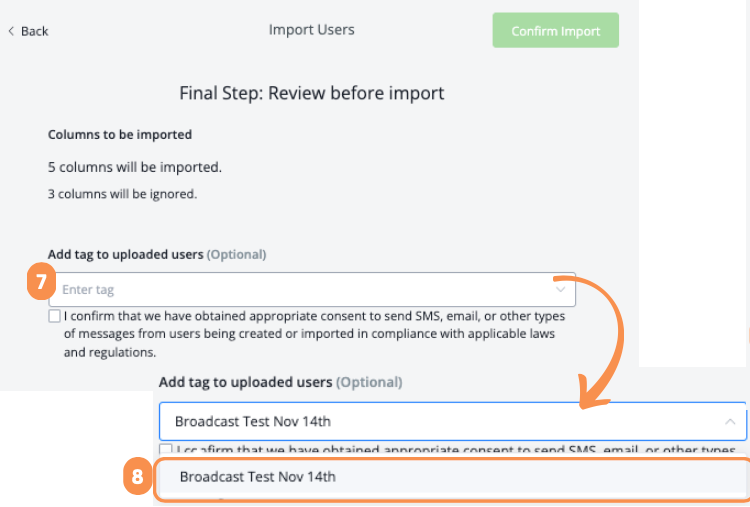Click the upper Add tag to uploaded users label
Screen dimensions: 750x507
tap(125, 254)
